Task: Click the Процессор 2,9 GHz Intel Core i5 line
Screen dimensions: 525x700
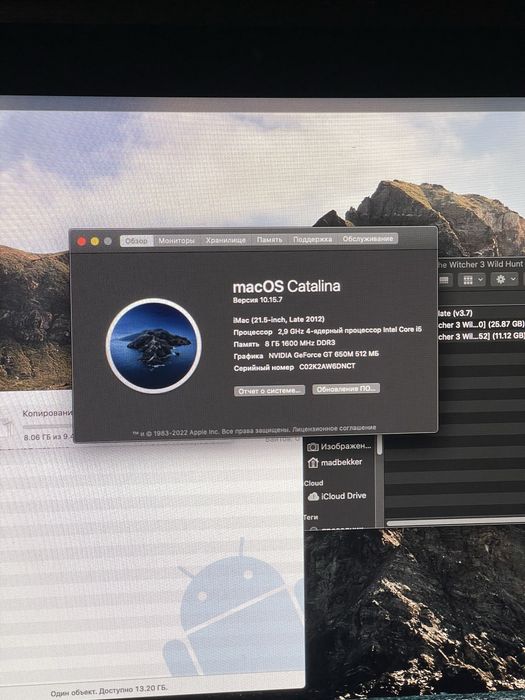Action: pos(327,331)
